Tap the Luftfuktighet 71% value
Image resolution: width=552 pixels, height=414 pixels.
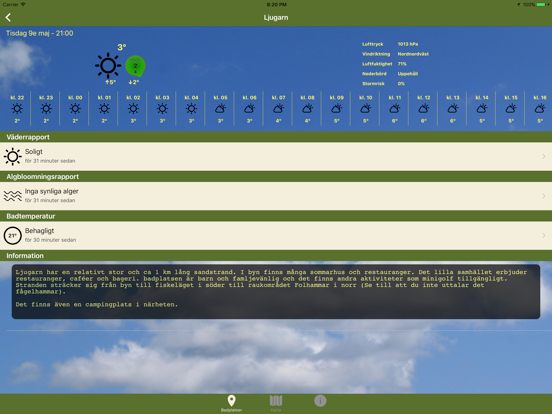(402, 64)
